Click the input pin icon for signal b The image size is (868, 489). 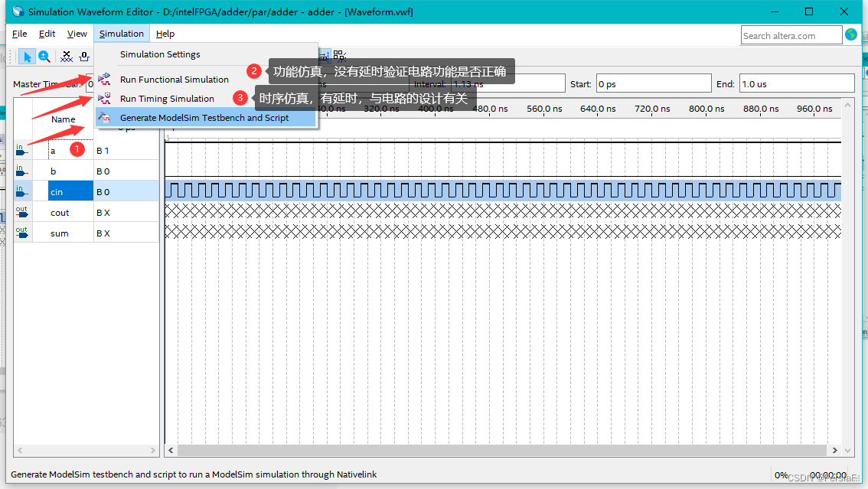(x=21, y=171)
